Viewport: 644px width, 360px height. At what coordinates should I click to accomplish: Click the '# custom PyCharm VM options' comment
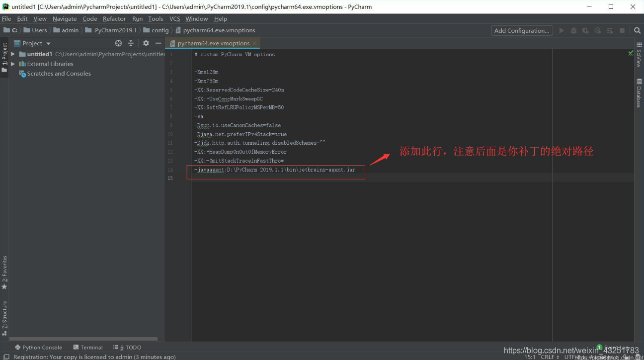click(235, 54)
